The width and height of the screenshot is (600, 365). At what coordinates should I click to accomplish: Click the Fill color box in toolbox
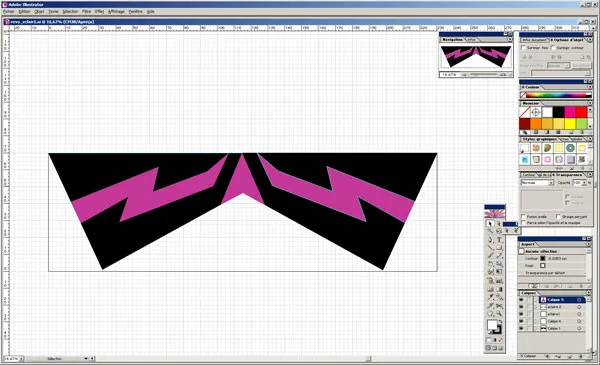click(492, 325)
